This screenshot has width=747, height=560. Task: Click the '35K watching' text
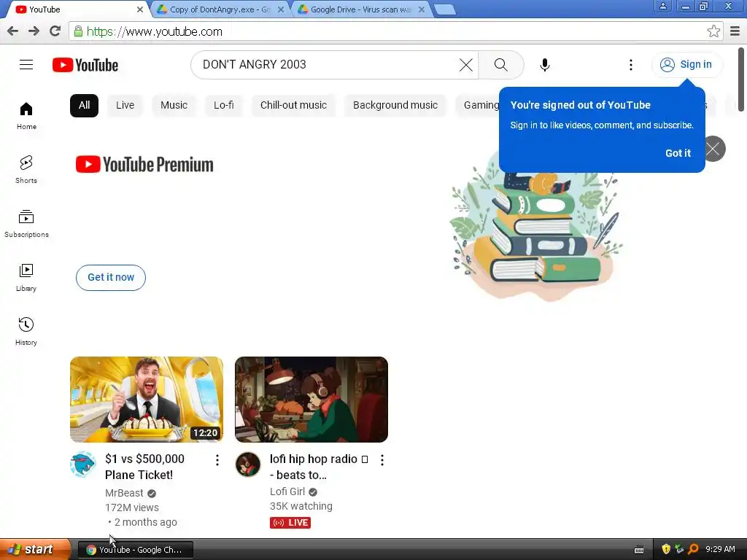click(301, 507)
